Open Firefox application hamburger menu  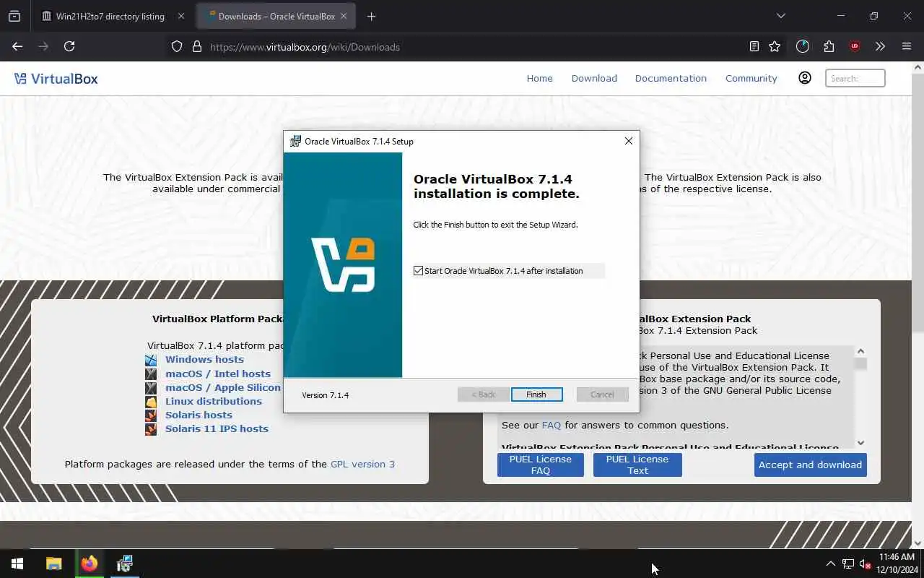coord(907,46)
